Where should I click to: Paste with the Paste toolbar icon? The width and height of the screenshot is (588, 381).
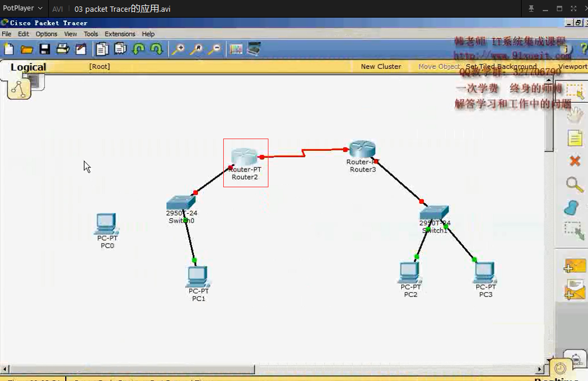[120, 49]
